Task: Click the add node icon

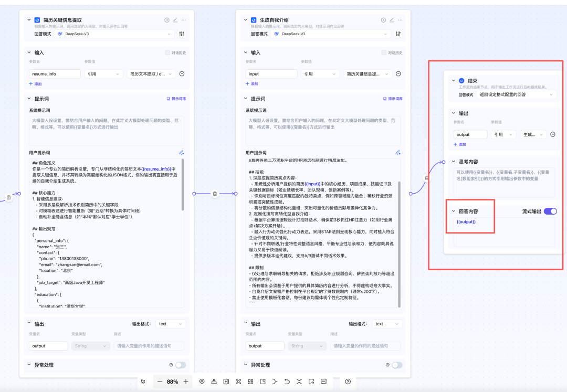Action: (x=226, y=382)
